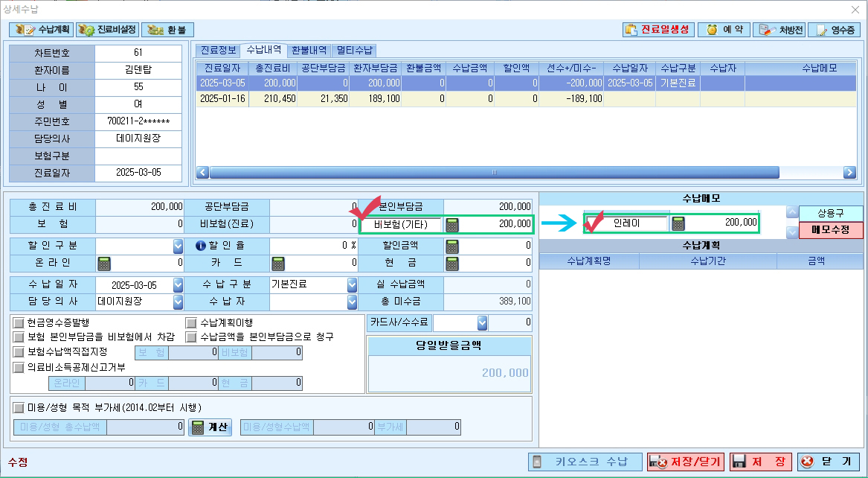This screenshot has width=868, height=478.
Task: Open the 처방전 prescription button
Action: pyautogui.click(x=779, y=29)
